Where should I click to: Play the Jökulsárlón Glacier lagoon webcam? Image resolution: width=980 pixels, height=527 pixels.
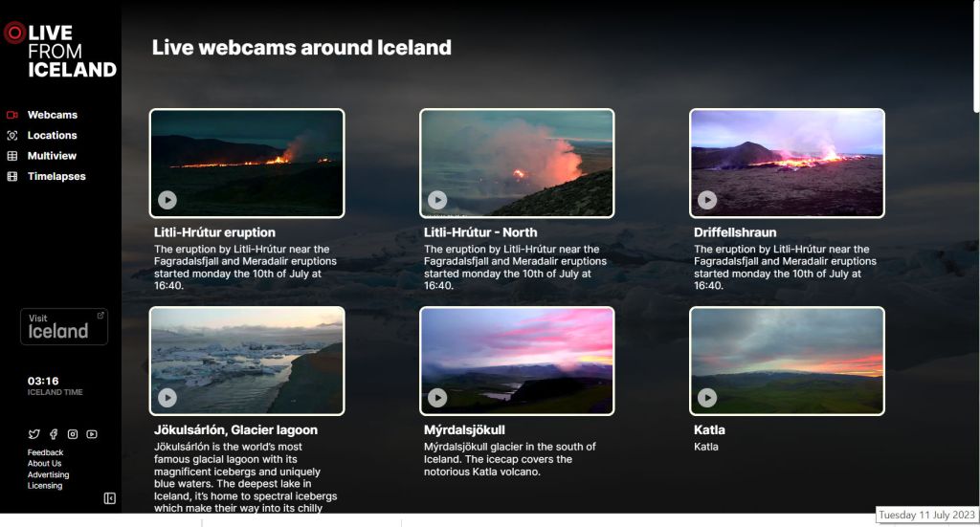point(167,398)
